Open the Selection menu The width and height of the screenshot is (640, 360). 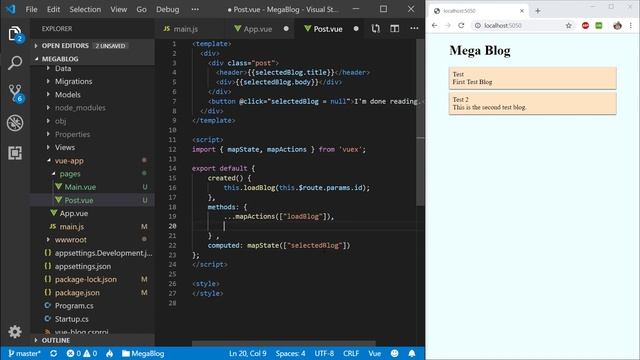pyautogui.click(x=85, y=9)
